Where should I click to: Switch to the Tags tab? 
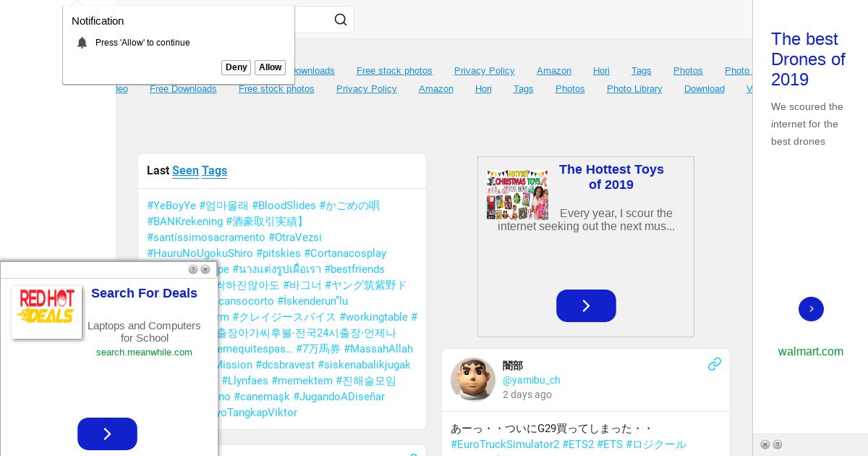click(214, 170)
